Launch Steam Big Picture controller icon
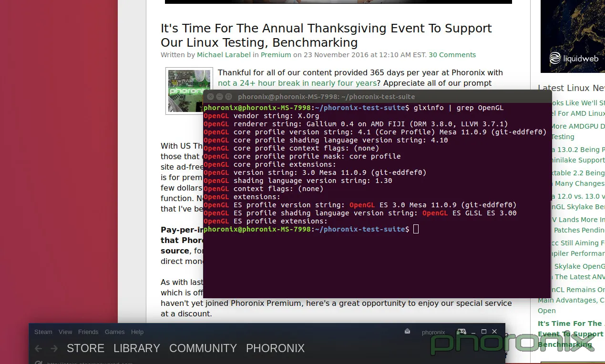Viewport: 605px width, 364px height. click(461, 332)
